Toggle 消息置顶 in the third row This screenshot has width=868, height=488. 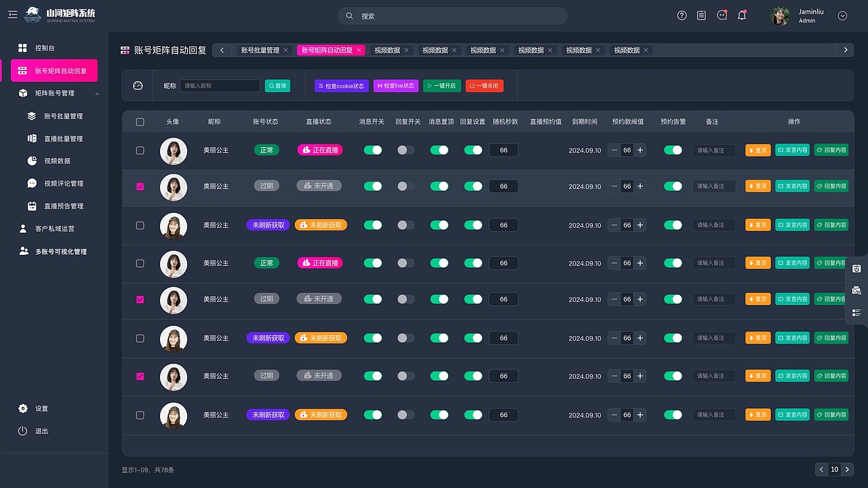tap(439, 224)
